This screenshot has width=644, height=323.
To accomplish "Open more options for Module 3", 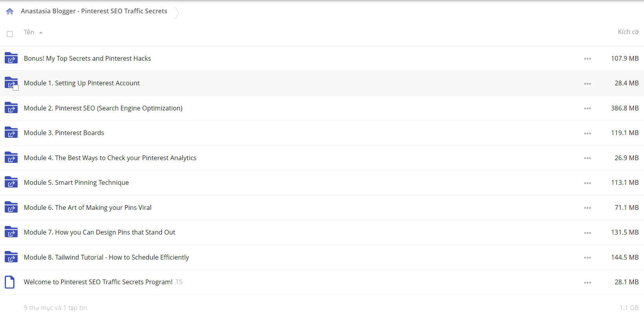I will coord(587,134).
